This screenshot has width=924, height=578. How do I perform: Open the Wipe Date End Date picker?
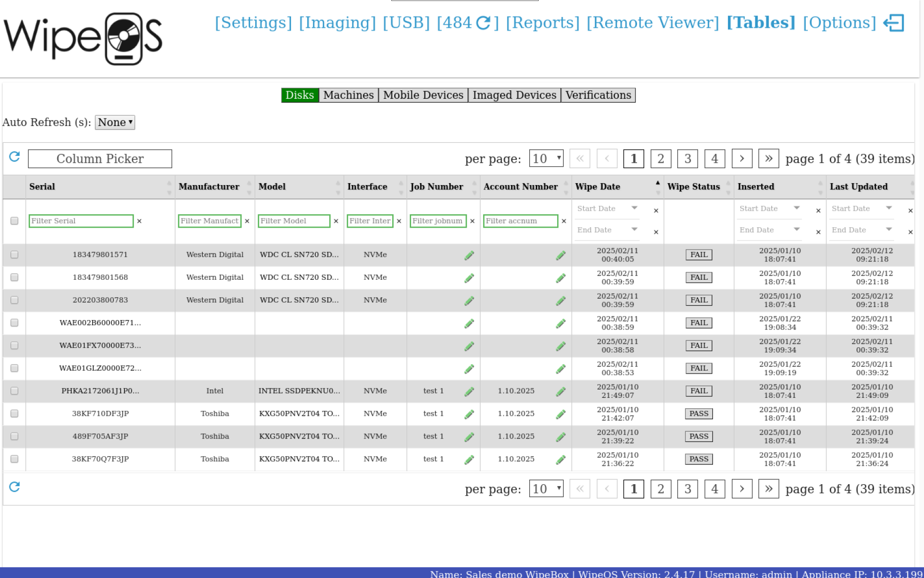point(607,230)
